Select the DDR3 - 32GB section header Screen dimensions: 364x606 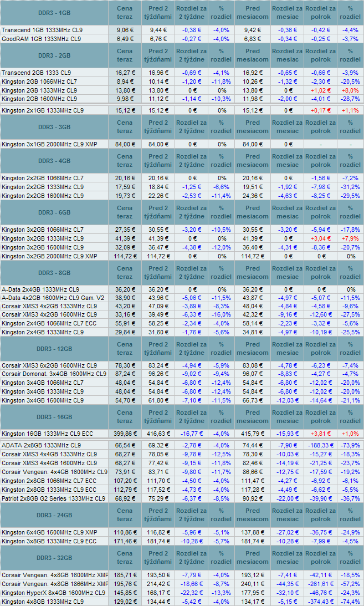point(54,558)
